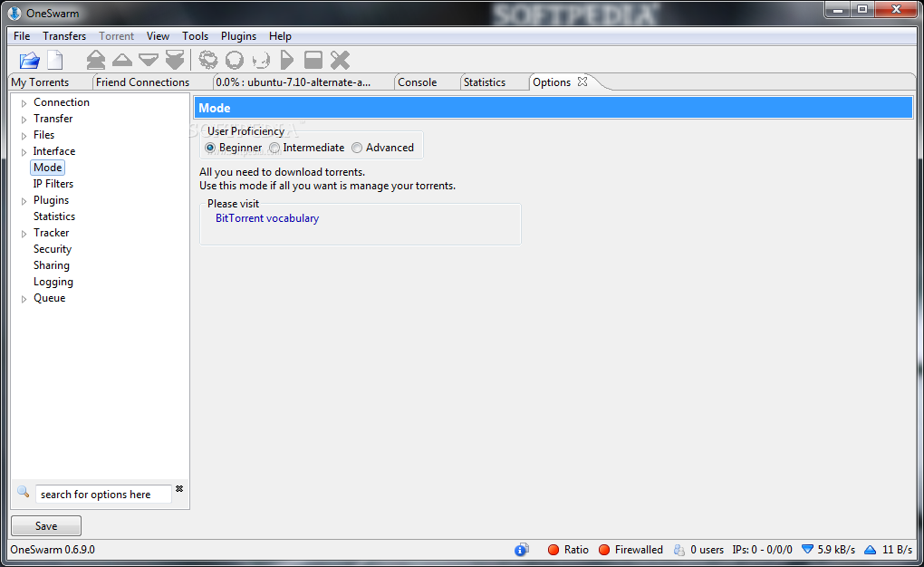Click the circle toolbar icon beside gear
Image resolution: width=924 pixels, height=567 pixels.
tap(235, 60)
